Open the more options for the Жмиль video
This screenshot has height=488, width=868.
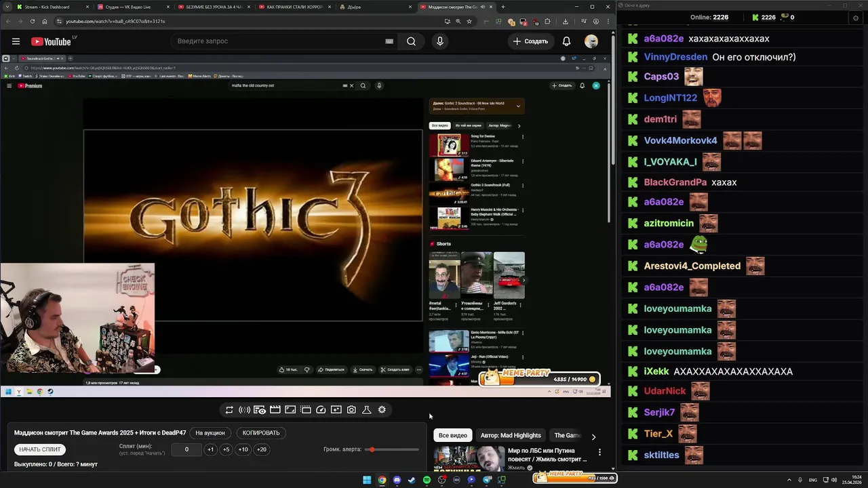[599, 452]
